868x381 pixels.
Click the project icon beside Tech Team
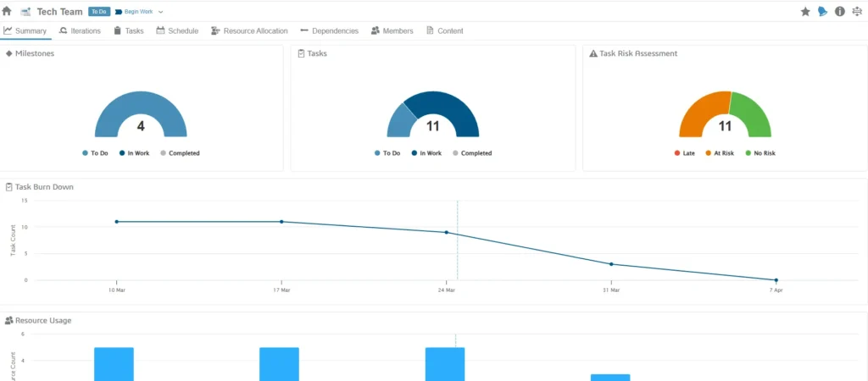25,12
